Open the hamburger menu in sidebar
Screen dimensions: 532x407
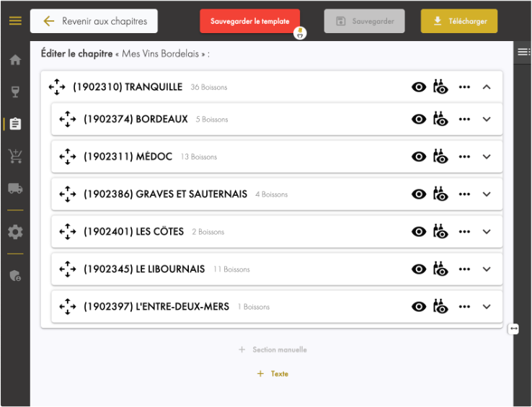[x=15, y=21]
